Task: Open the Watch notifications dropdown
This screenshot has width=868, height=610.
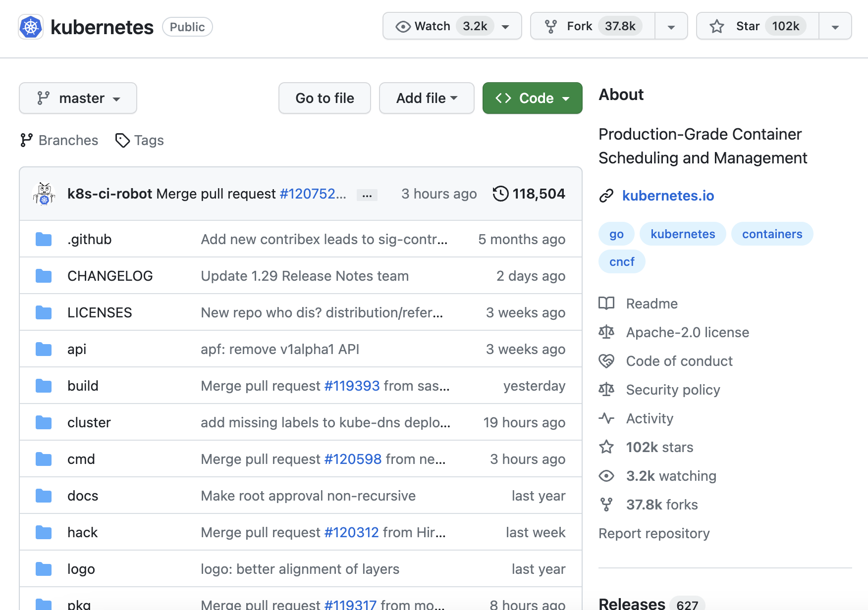Action: (452, 26)
